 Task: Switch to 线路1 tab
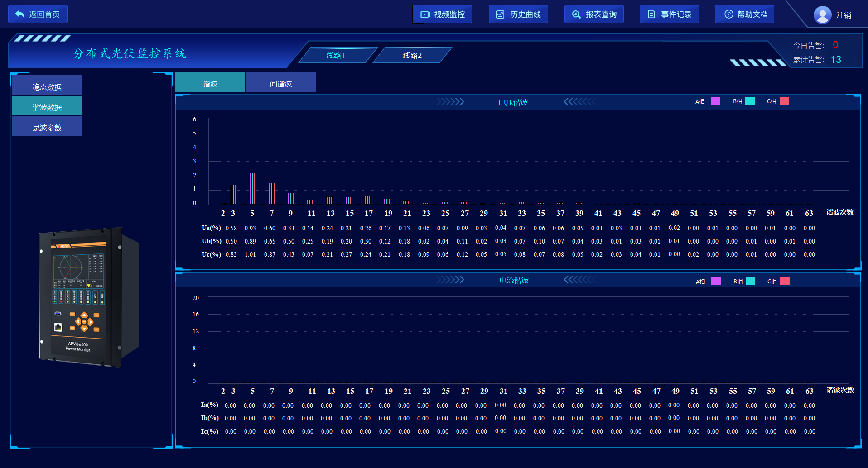pyautogui.click(x=336, y=55)
